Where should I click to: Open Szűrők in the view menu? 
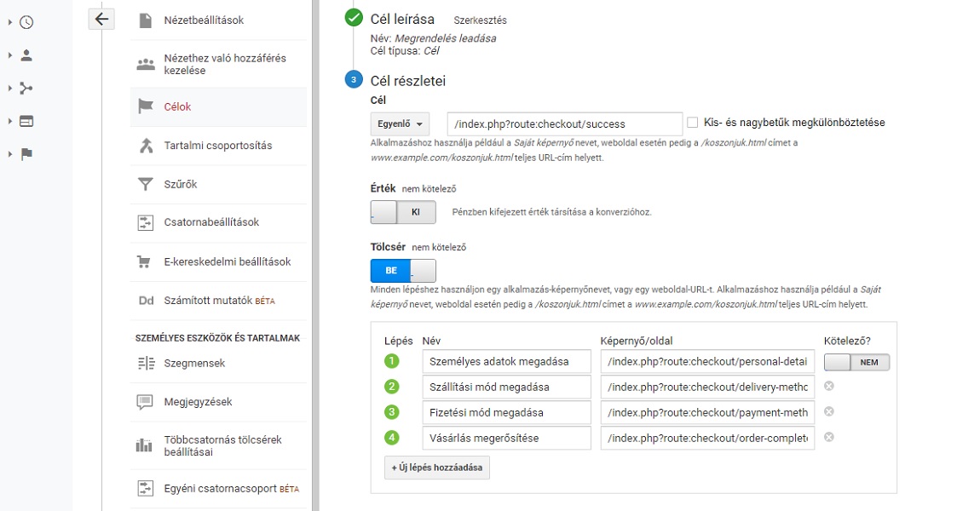181,184
